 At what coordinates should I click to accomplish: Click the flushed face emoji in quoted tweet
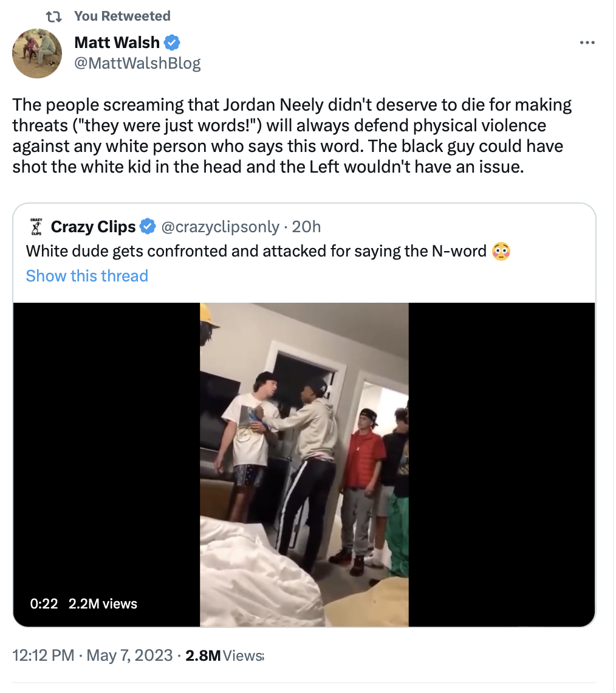[x=501, y=252]
